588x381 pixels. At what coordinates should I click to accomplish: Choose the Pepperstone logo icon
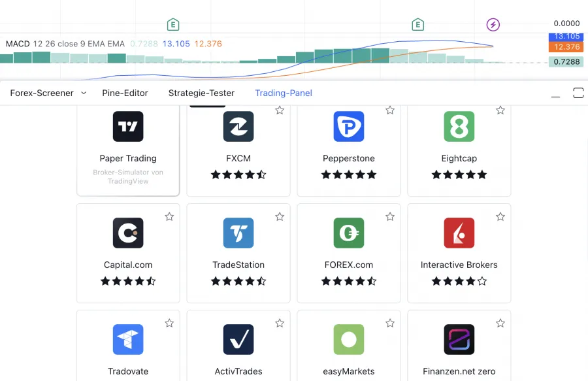pyautogui.click(x=349, y=127)
